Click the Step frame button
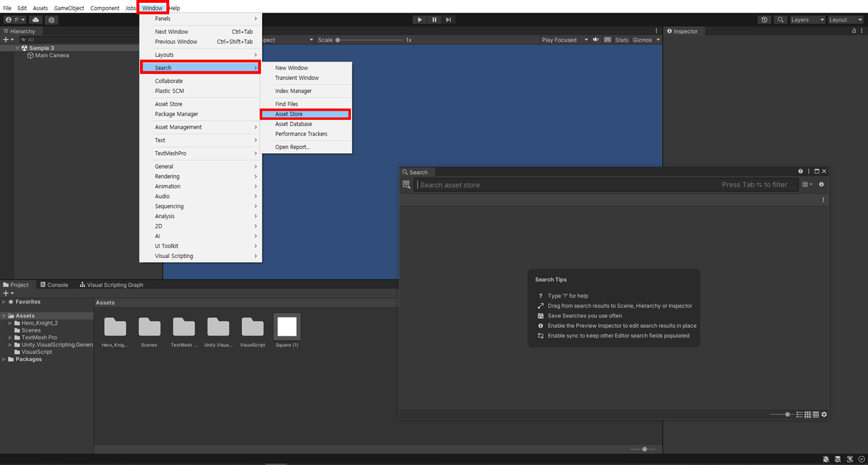The image size is (868, 465). (x=449, y=20)
